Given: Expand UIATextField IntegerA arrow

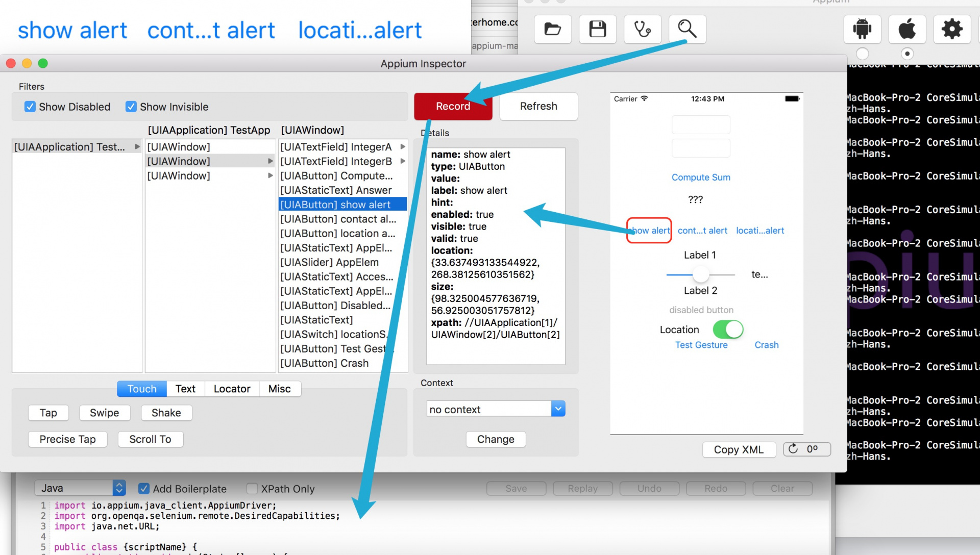Looking at the screenshot, I should pos(403,147).
